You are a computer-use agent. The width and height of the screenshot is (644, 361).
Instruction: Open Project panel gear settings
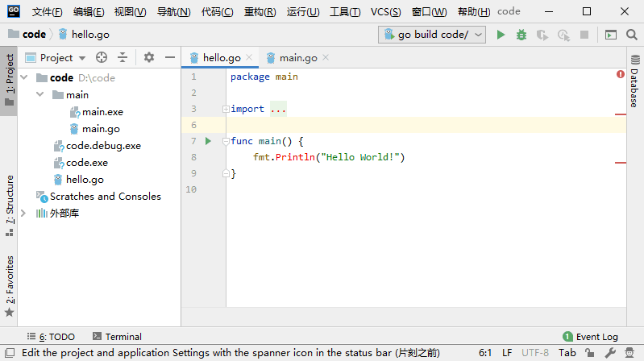click(149, 57)
